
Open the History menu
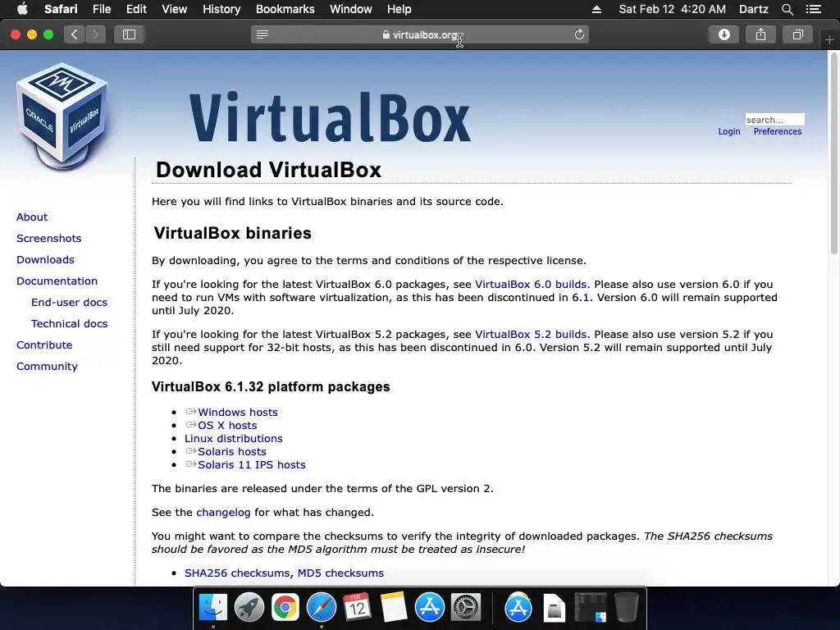[x=221, y=9]
